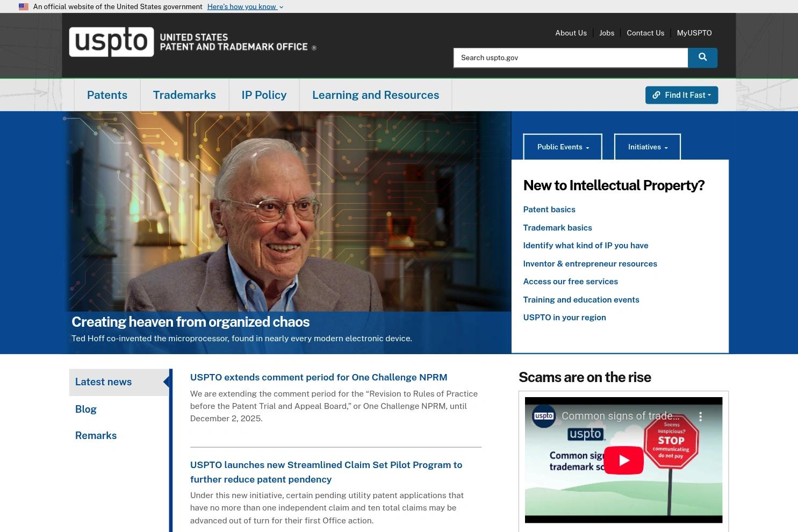
Task: Click the magnifying glass search button
Action: [702, 57]
